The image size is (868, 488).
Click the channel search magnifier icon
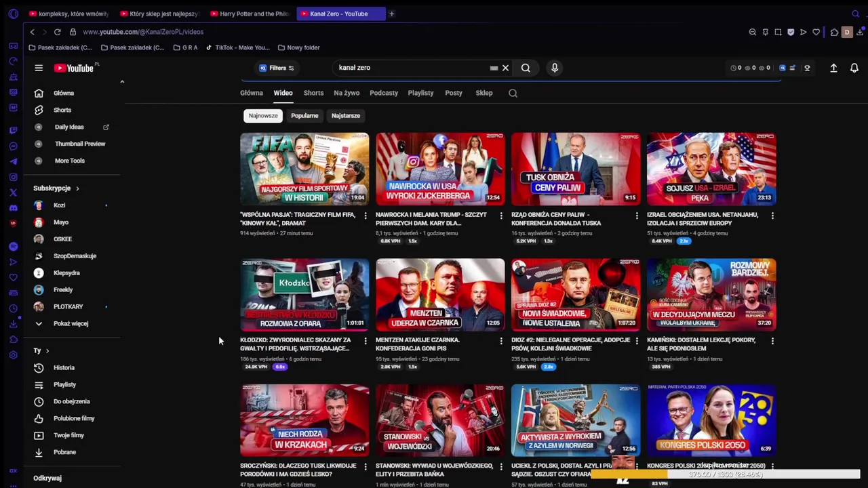pyautogui.click(x=513, y=94)
